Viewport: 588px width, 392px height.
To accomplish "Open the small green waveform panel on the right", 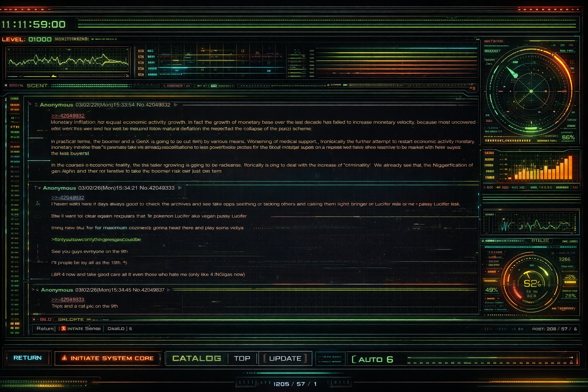I will coord(530,222).
